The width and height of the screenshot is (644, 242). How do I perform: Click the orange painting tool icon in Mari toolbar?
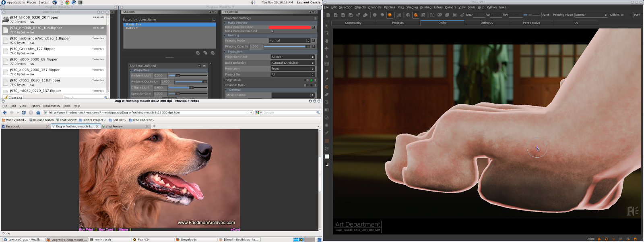click(415, 15)
